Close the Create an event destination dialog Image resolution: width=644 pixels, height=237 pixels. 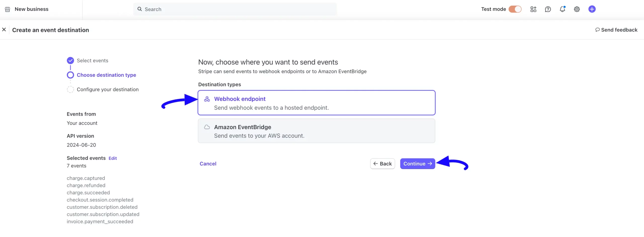[x=4, y=30]
